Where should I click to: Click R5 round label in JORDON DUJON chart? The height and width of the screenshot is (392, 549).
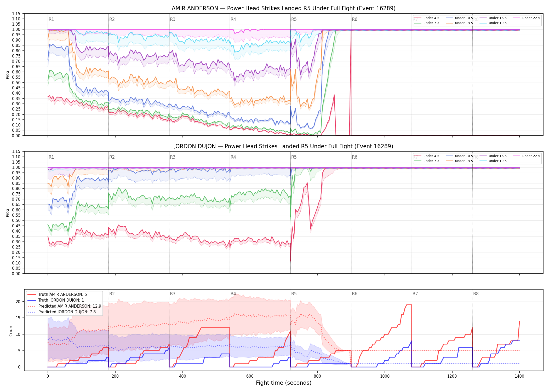coord(294,157)
